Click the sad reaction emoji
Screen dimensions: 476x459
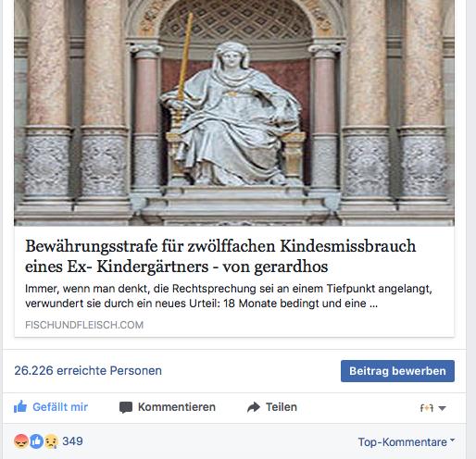point(51,441)
